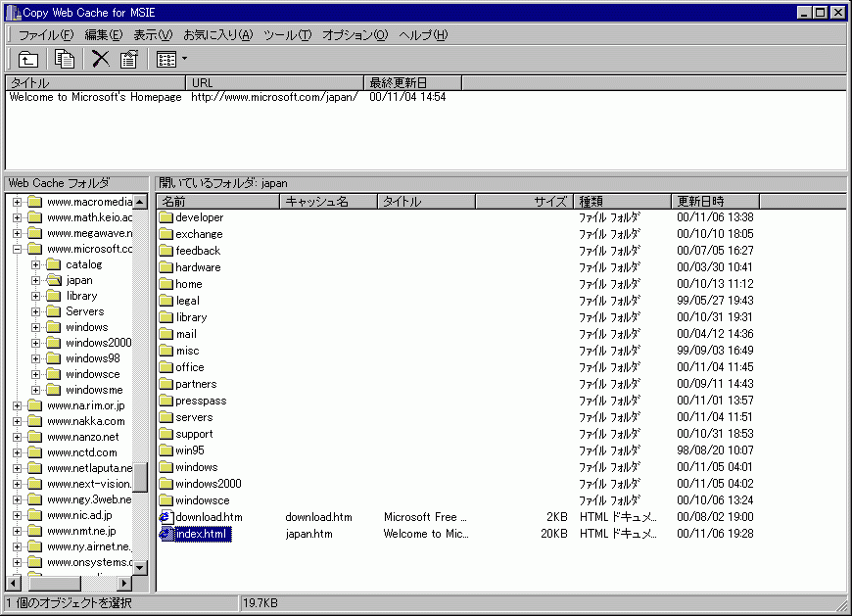Screen dimensions: 852x616
Task: Select www.nanzo.net in the tree
Action: [83, 438]
